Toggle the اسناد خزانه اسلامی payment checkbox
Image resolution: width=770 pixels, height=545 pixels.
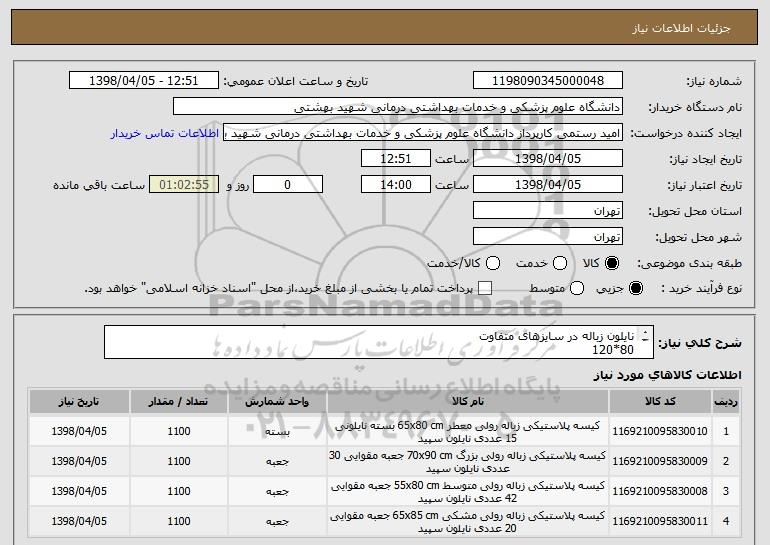(485, 289)
